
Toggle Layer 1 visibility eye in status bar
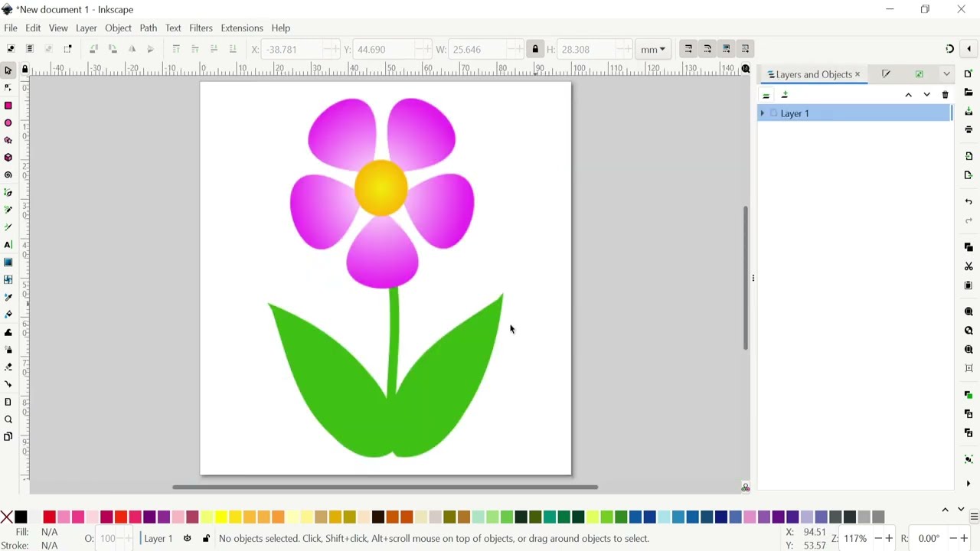point(187,539)
